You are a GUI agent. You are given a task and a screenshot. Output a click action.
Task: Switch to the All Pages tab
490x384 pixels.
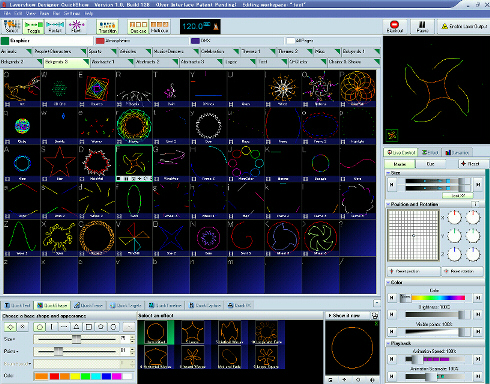click(333, 41)
